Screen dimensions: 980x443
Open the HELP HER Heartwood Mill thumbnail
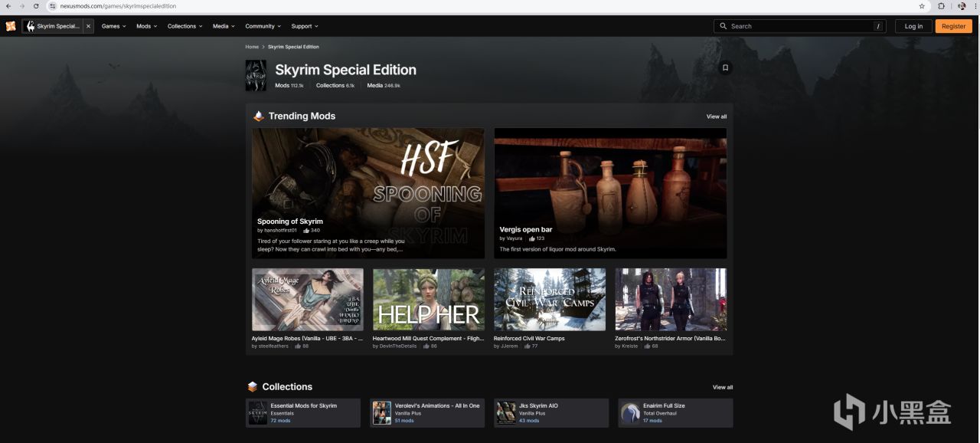pos(429,300)
